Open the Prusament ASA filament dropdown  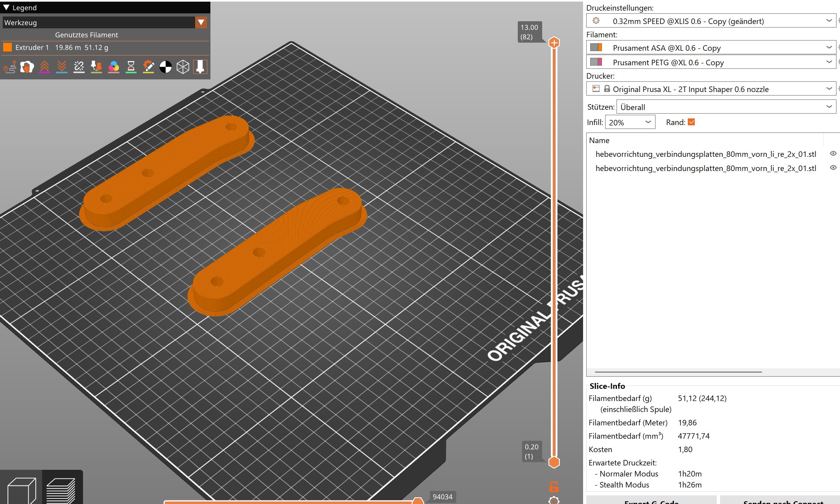coord(829,48)
